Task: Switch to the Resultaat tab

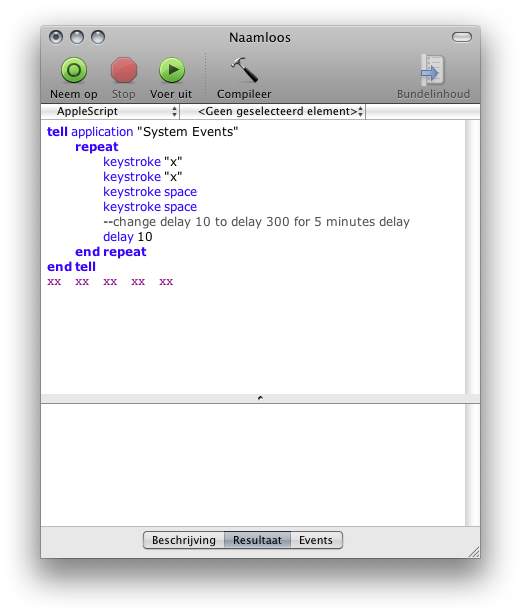Action: (x=257, y=540)
